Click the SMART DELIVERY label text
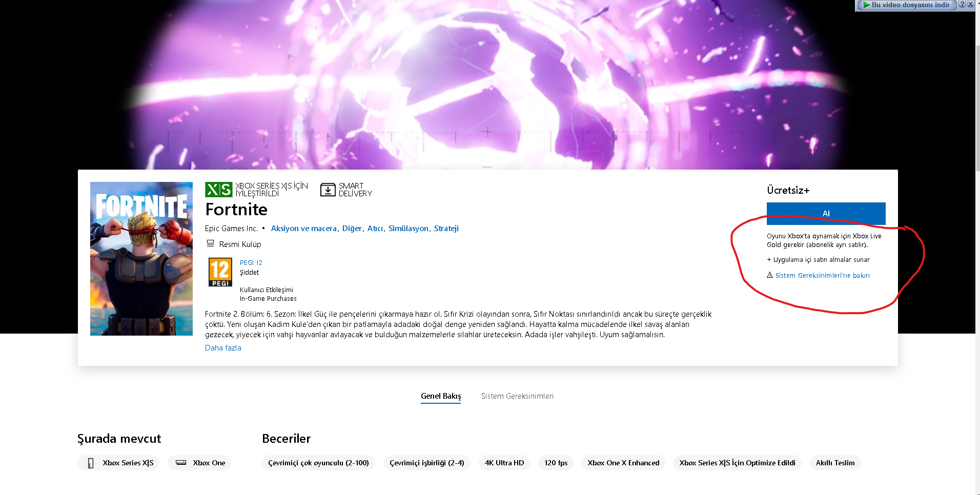This screenshot has width=980, height=495. [355, 190]
